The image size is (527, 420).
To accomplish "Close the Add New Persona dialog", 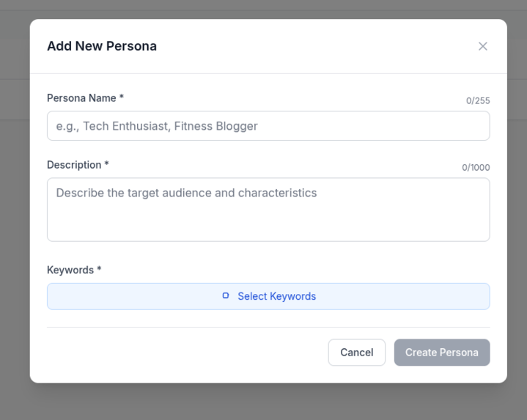I will coord(482,46).
